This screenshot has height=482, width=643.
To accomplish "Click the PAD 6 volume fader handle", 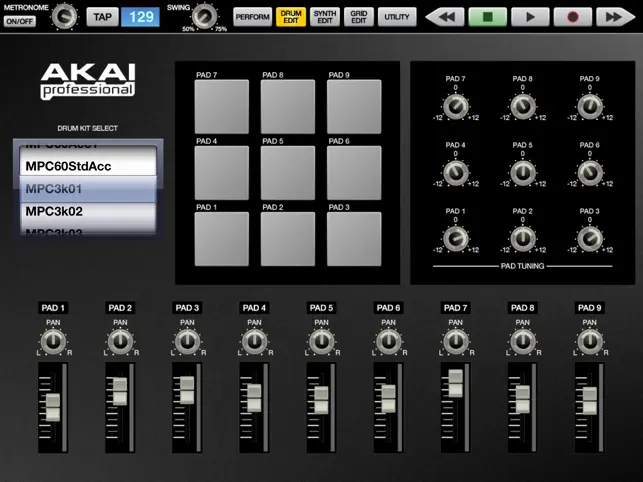I will pos(388,399).
